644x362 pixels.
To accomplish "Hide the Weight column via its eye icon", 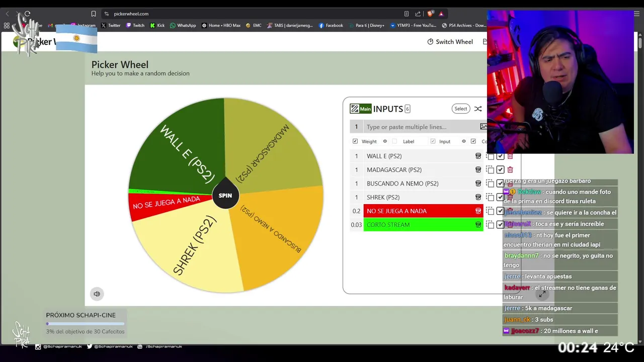I will 385,141.
